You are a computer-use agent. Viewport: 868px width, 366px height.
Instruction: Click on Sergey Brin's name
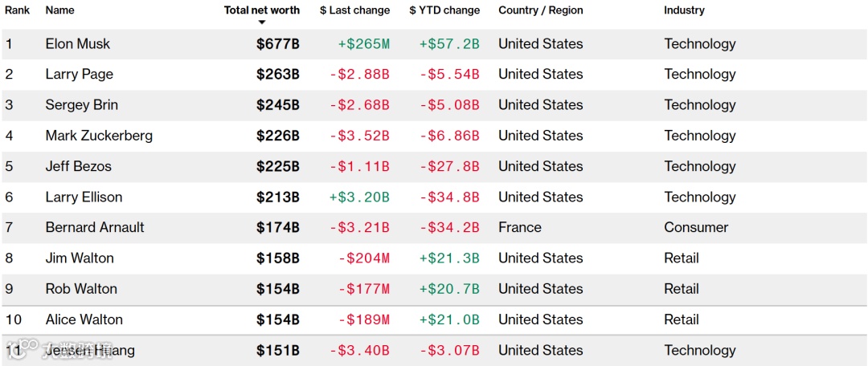82,105
